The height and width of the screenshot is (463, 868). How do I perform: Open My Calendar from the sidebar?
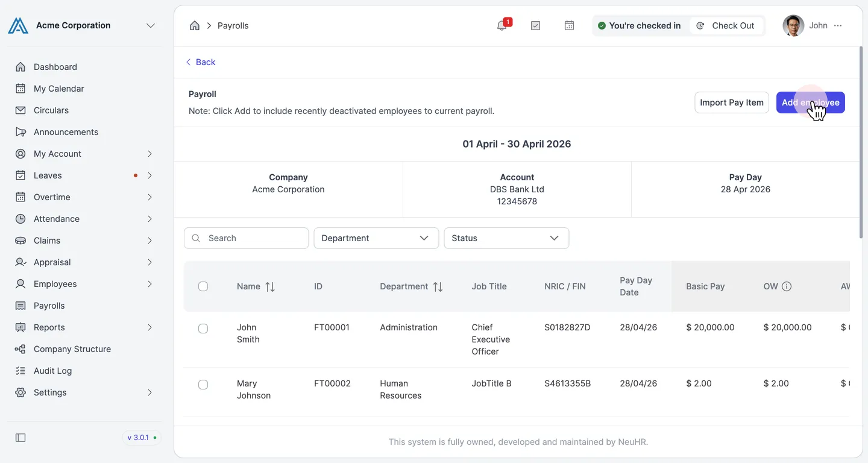[x=84, y=89]
